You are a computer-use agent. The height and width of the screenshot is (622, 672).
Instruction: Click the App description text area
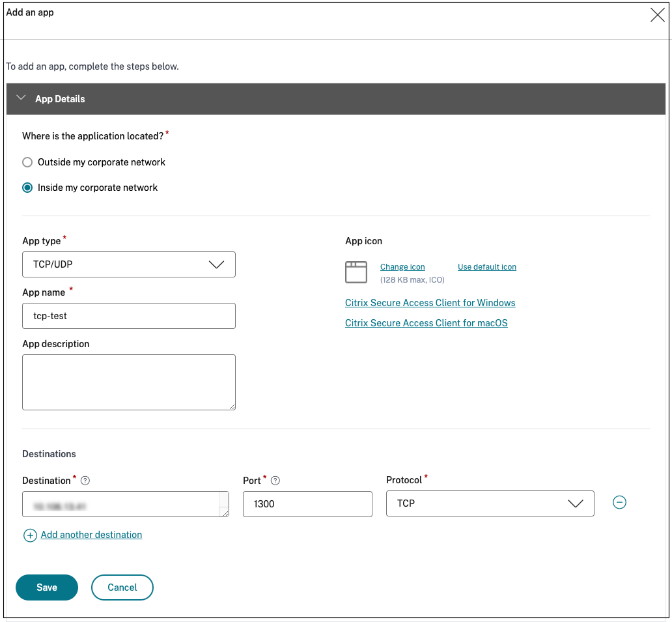click(129, 382)
